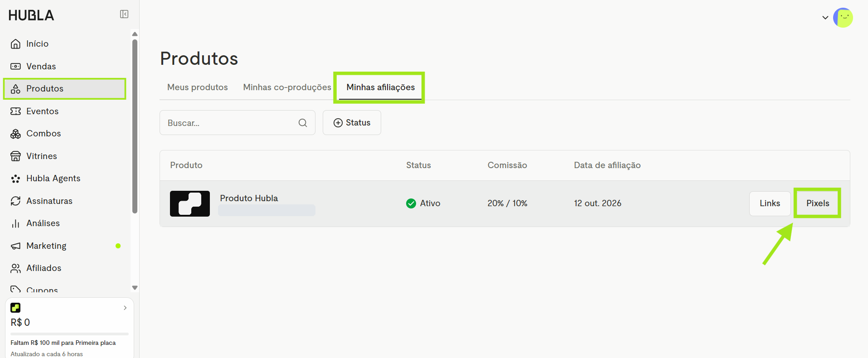Click the Buscar search field
The width and height of the screenshot is (868, 358).
238,123
